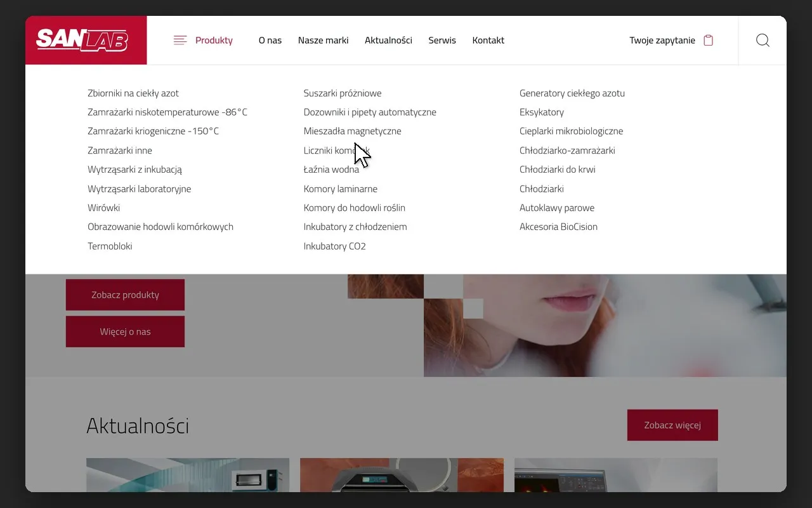This screenshot has height=508, width=812.
Task: Open Zamrażarki inne category
Action: pyautogui.click(x=120, y=150)
